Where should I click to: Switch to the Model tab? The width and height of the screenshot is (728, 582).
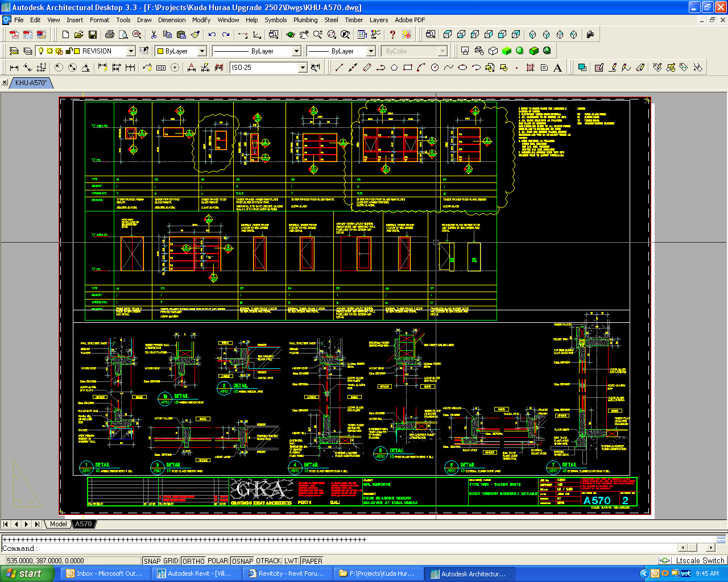tap(58, 524)
